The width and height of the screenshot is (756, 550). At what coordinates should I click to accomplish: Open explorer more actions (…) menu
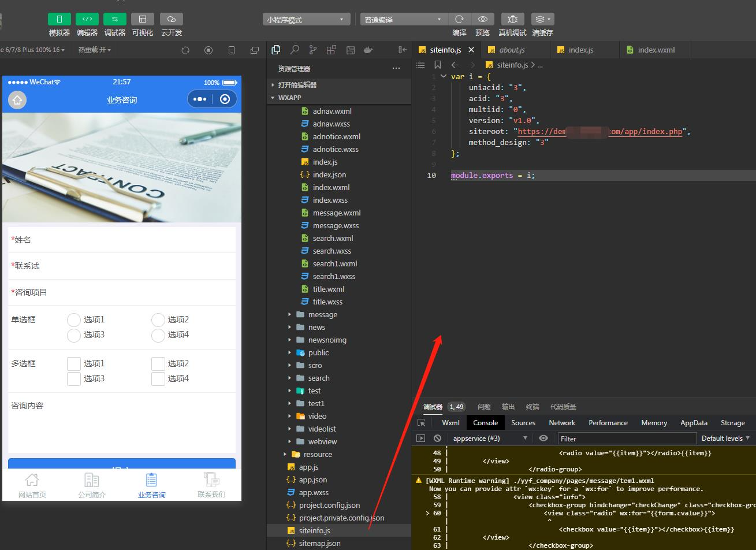(396, 68)
